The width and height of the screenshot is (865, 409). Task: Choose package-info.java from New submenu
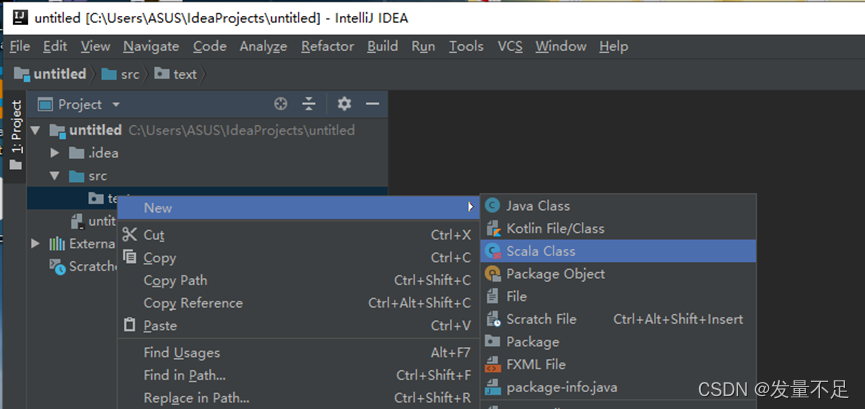(618, 387)
